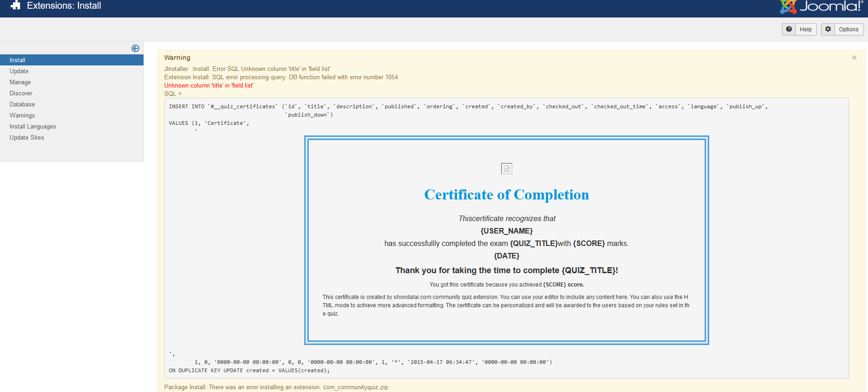868x392 pixels.
Task: Dismiss the Warning message with the ×
Action: point(854,58)
